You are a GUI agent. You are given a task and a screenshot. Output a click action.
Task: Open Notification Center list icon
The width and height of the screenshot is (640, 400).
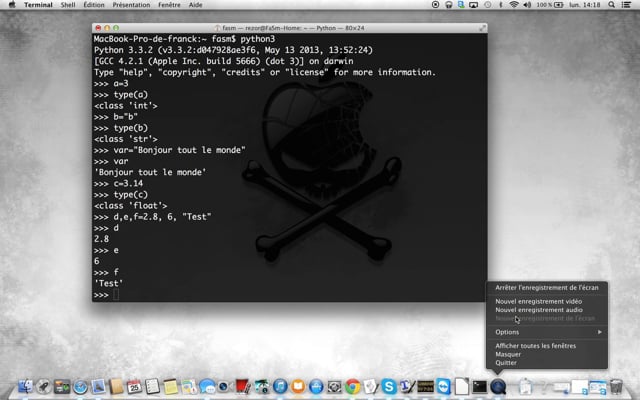626,4
